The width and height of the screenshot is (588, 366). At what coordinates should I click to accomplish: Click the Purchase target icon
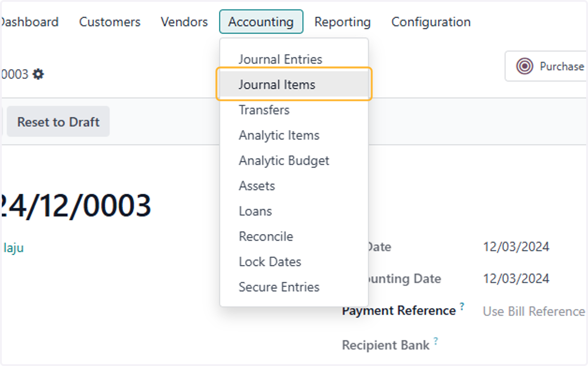click(x=525, y=66)
